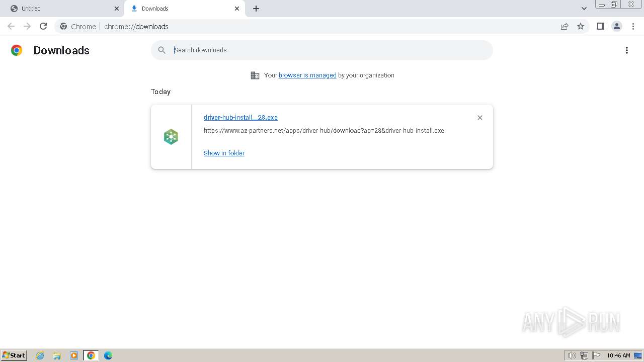Click the managed organization building icon
The width and height of the screenshot is (644, 362).
(x=255, y=75)
